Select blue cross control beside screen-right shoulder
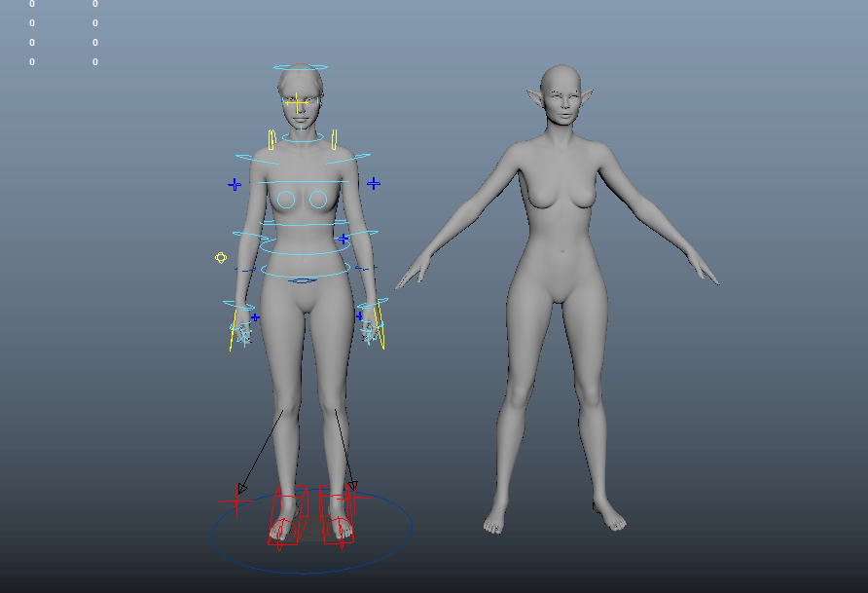 click(x=374, y=183)
